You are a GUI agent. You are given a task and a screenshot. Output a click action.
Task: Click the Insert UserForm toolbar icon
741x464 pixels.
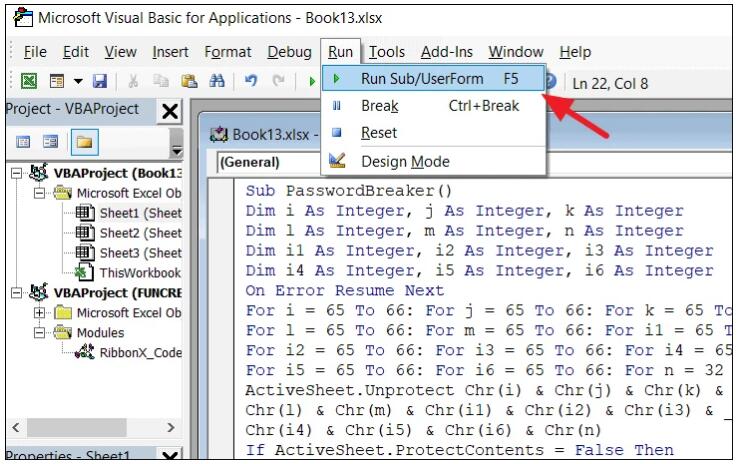point(57,81)
